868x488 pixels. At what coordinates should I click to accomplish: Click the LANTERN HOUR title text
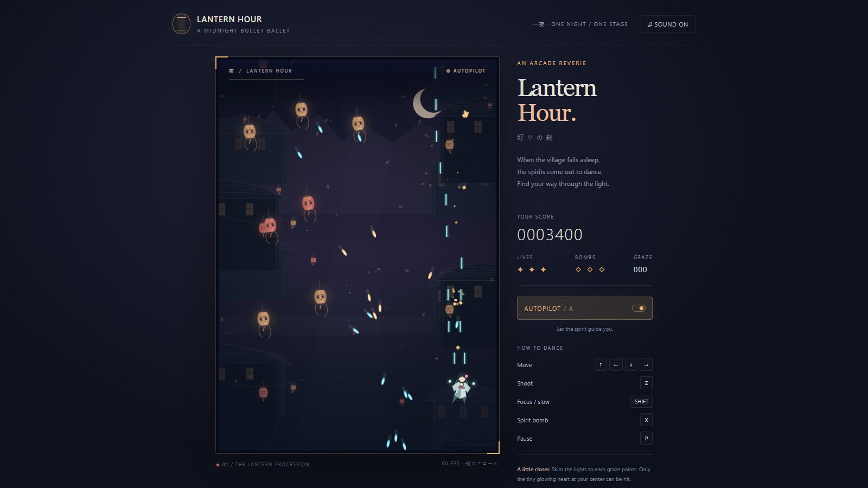point(229,19)
